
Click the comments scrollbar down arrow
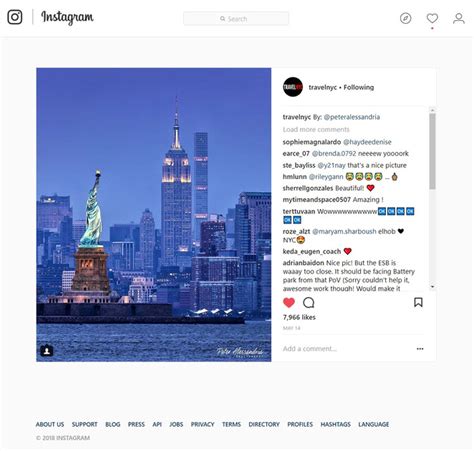[432, 286]
